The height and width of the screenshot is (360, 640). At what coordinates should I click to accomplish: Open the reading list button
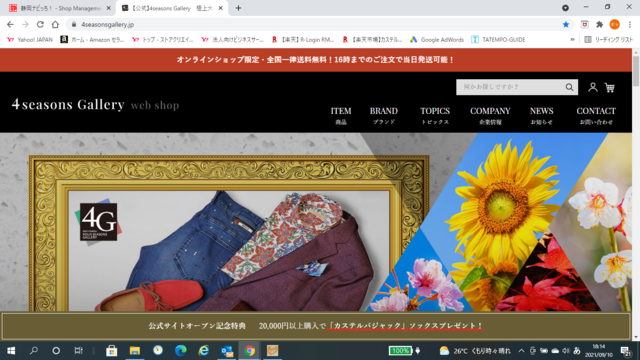pyautogui.click(x=609, y=40)
